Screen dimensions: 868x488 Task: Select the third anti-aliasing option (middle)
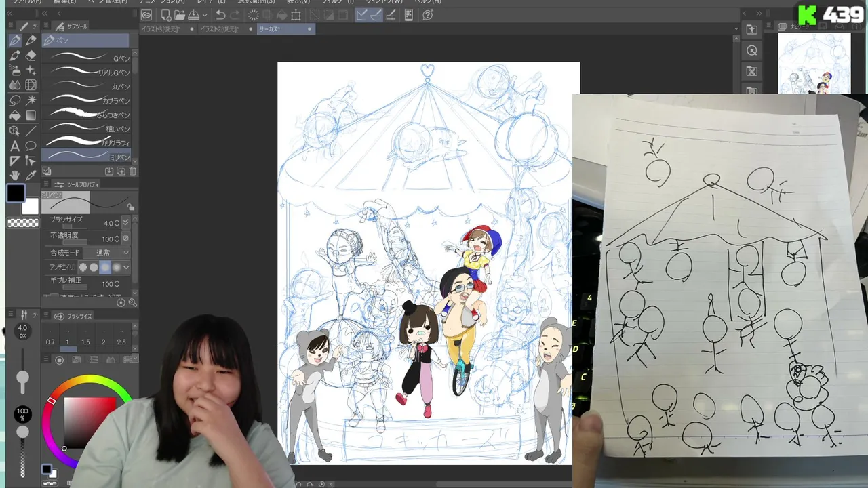[105, 268]
